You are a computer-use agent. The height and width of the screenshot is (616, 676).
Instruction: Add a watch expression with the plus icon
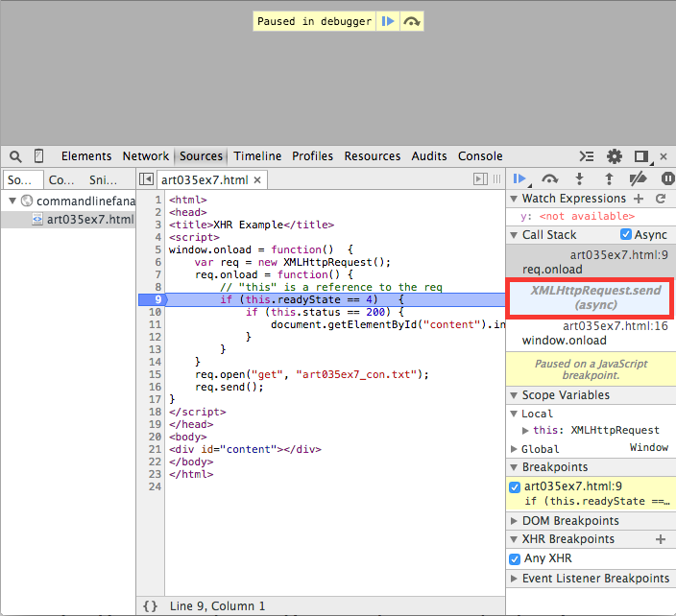point(639,199)
